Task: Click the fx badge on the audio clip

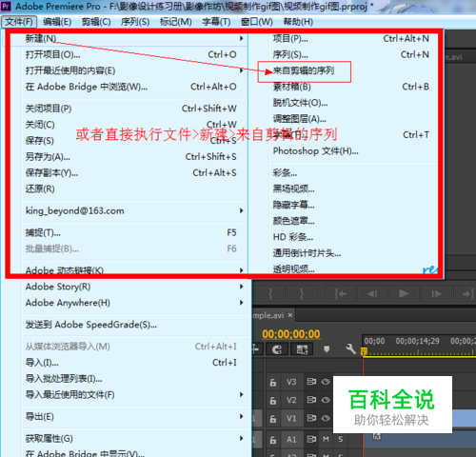Action: (x=377, y=436)
